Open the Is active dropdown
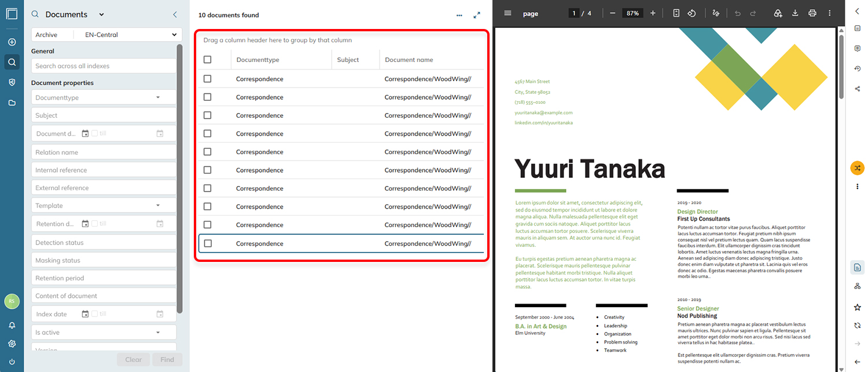Viewport: 868px width, 372px height. tap(104, 332)
